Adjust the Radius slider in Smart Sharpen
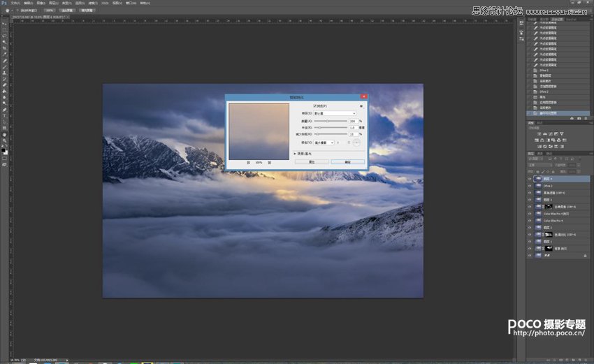The width and height of the screenshot is (594, 364). pyautogui.click(x=320, y=128)
